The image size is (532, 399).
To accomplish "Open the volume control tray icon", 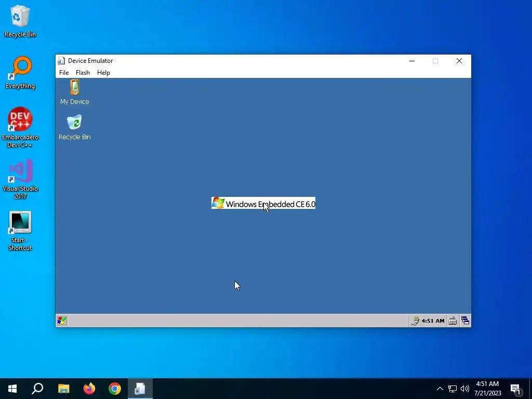I will [465, 389].
